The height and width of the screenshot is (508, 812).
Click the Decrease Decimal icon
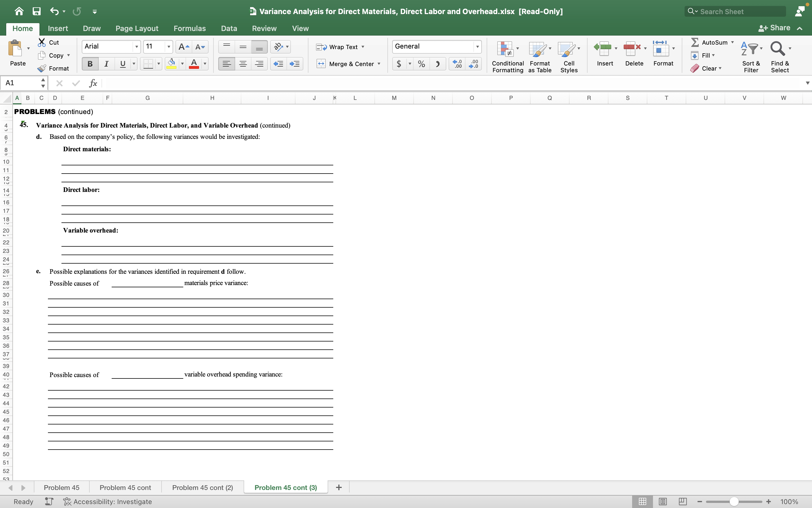click(x=473, y=63)
